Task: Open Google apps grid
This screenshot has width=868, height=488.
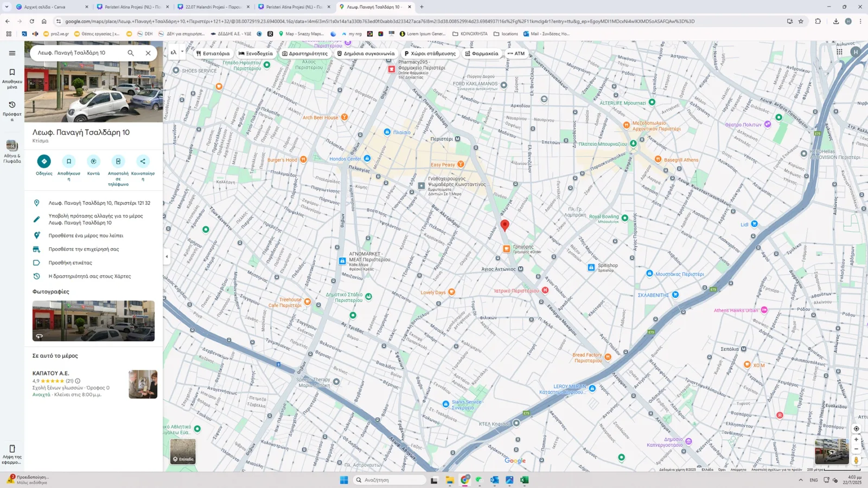Action: 839,52
